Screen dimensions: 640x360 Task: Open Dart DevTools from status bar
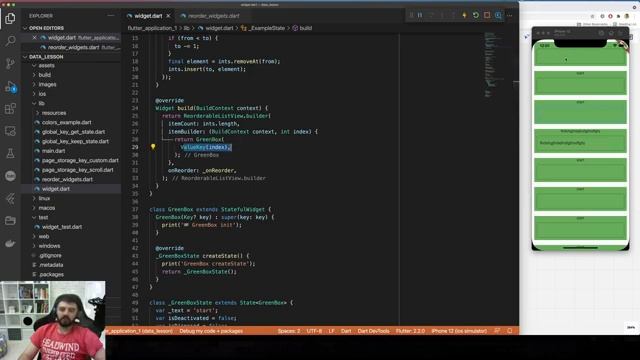coord(373,331)
